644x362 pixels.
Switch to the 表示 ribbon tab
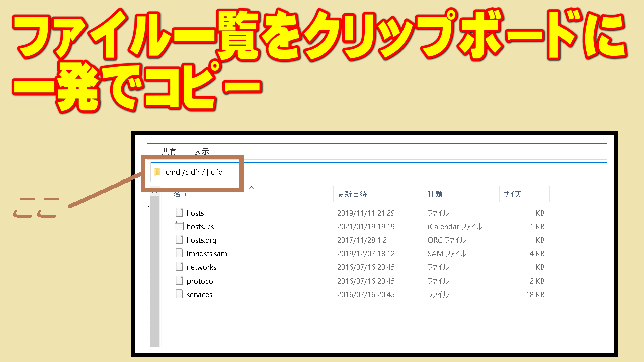201,151
